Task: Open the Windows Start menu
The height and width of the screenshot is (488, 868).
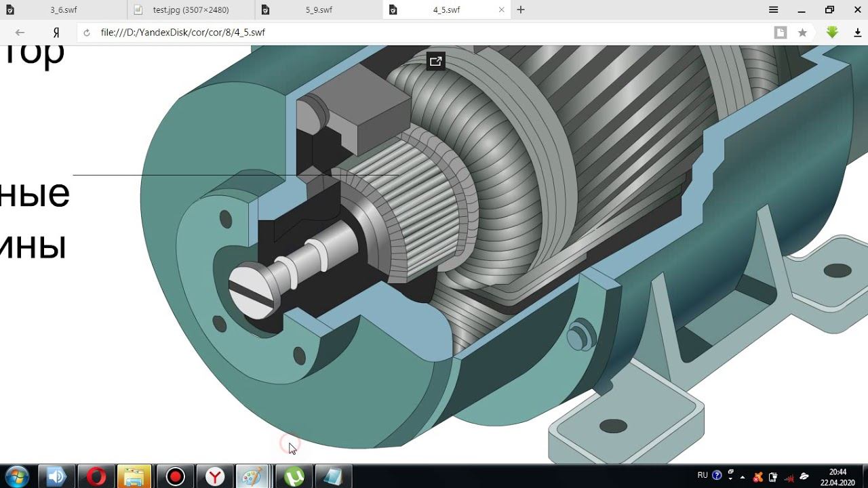Action: click(17, 476)
